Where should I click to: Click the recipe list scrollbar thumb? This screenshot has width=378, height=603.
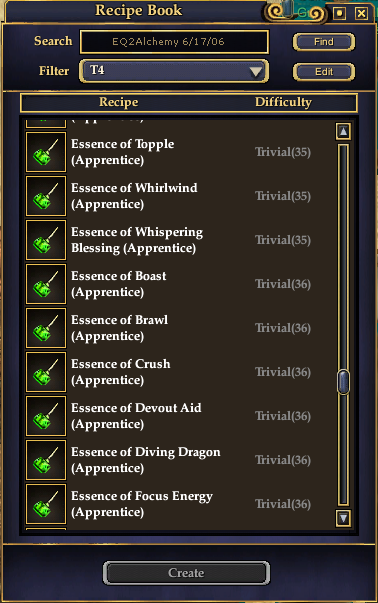343,381
